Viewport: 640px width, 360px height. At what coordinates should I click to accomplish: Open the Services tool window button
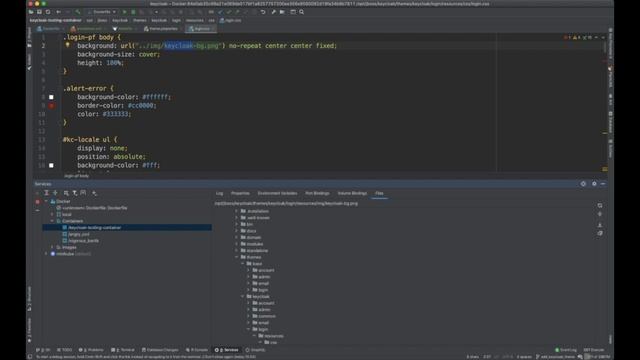click(x=227, y=350)
